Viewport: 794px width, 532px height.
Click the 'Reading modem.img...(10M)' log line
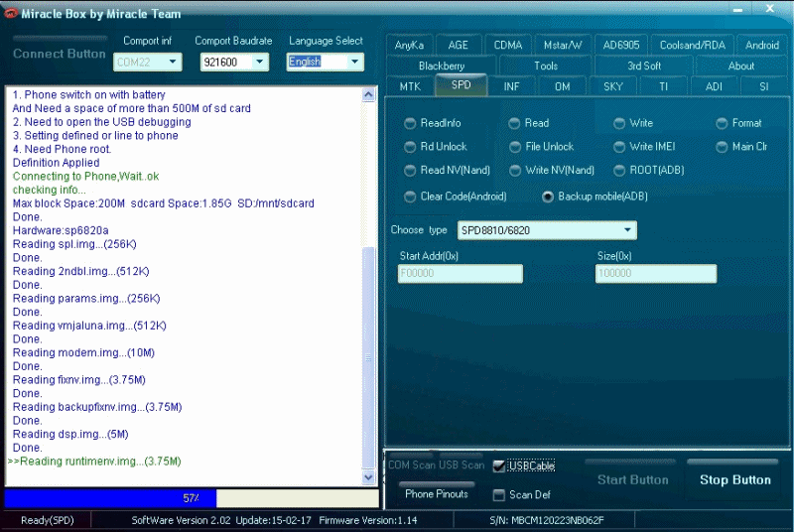click(x=83, y=352)
